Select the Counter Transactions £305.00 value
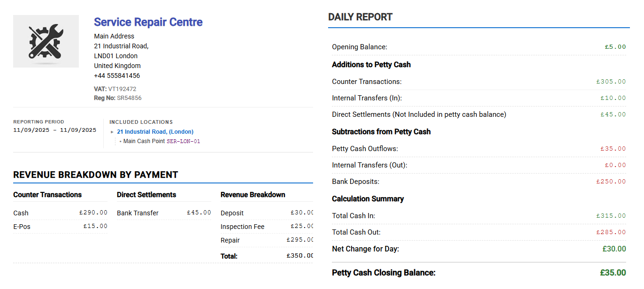644x289 pixels. [611, 81]
